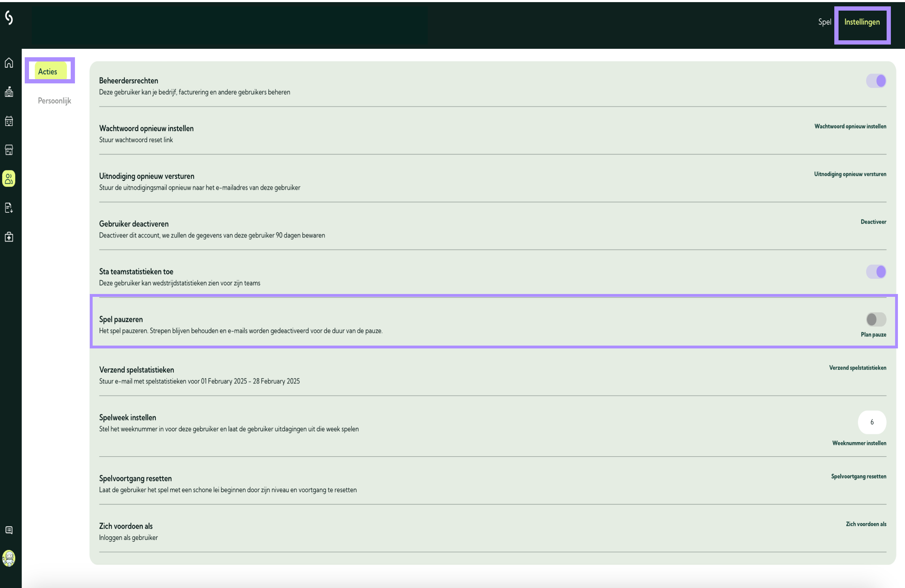This screenshot has width=905, height=588.
Task: Open the company building icon in sidebar
Action: [x=9, y=92]
